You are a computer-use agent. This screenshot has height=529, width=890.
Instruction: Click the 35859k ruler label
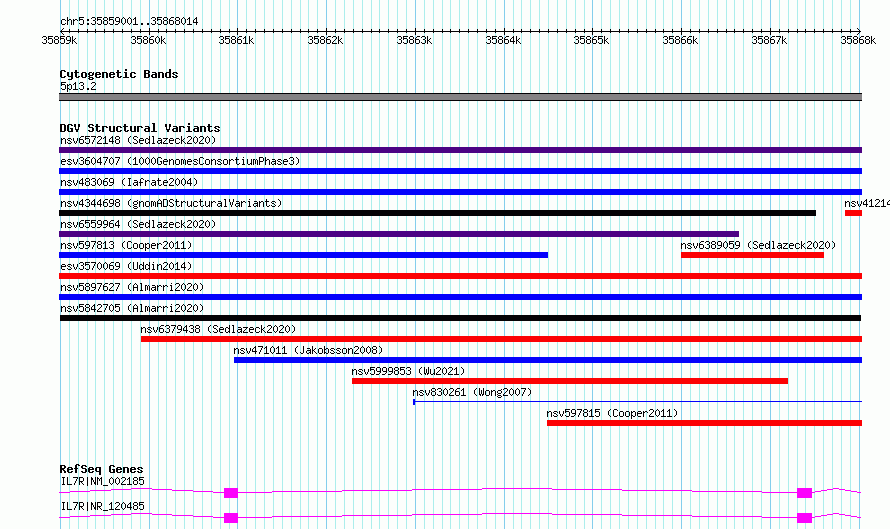pos(59,40)
